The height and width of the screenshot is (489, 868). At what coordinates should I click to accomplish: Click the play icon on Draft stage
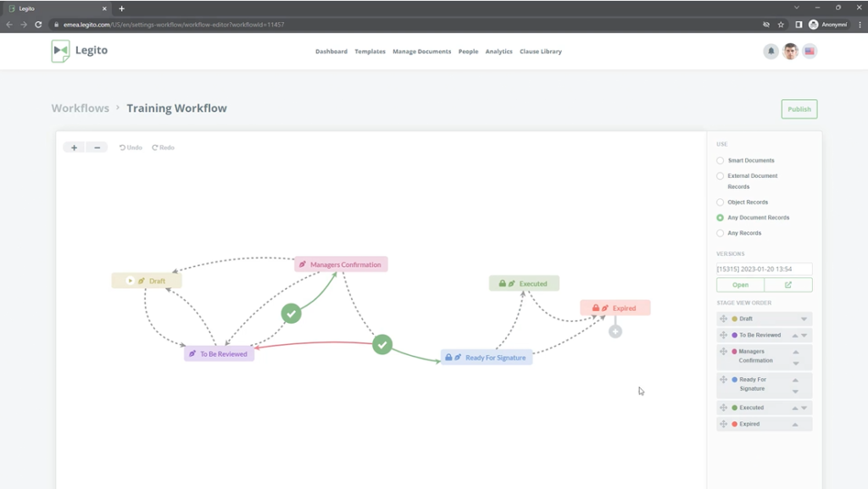pos(130,281)
